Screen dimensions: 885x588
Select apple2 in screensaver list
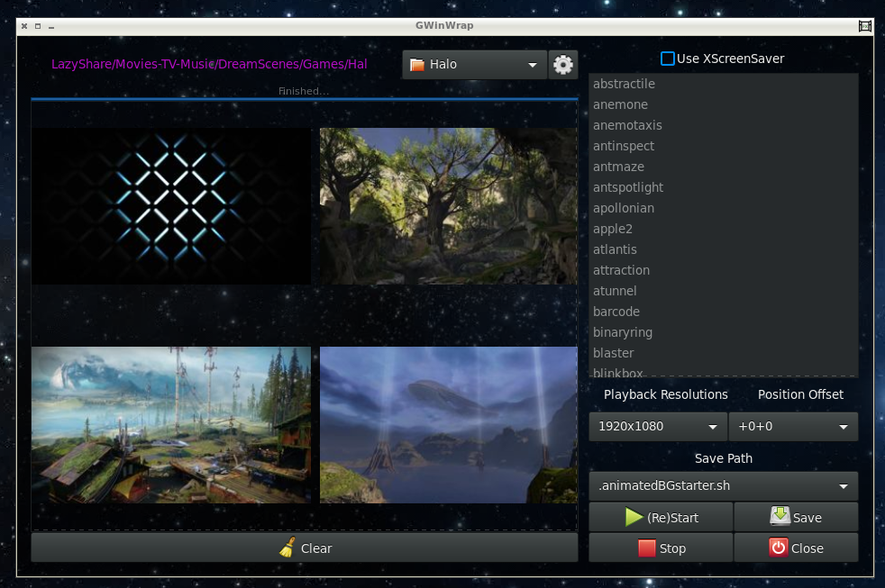pos(723,229)
